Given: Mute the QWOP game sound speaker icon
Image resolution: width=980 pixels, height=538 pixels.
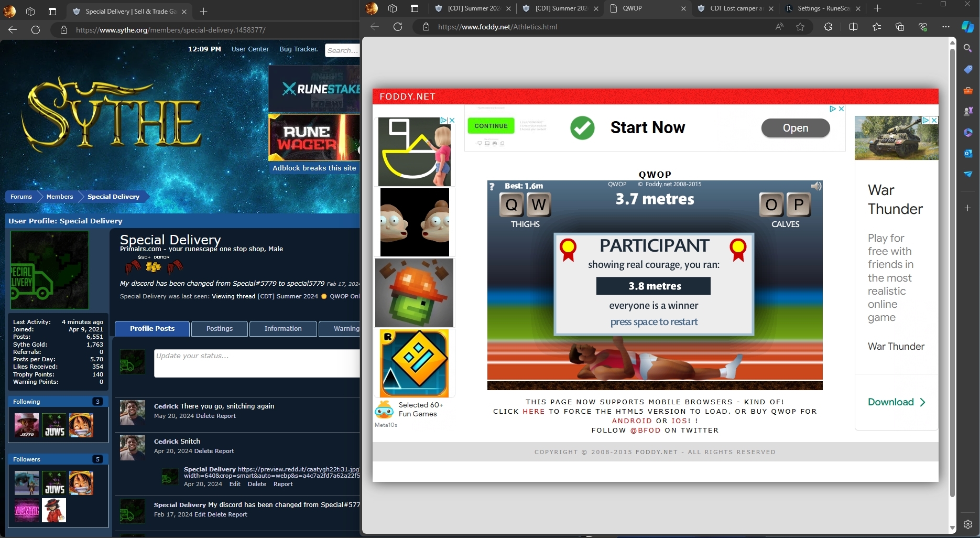Looking at the screenshot, I should [x=816, y=186].
